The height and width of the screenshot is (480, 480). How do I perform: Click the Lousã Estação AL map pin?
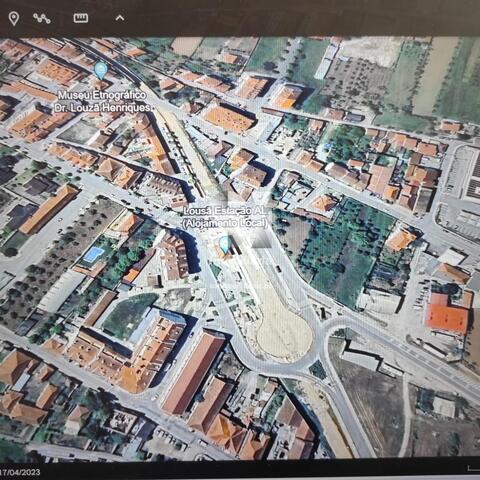(226, 245)
